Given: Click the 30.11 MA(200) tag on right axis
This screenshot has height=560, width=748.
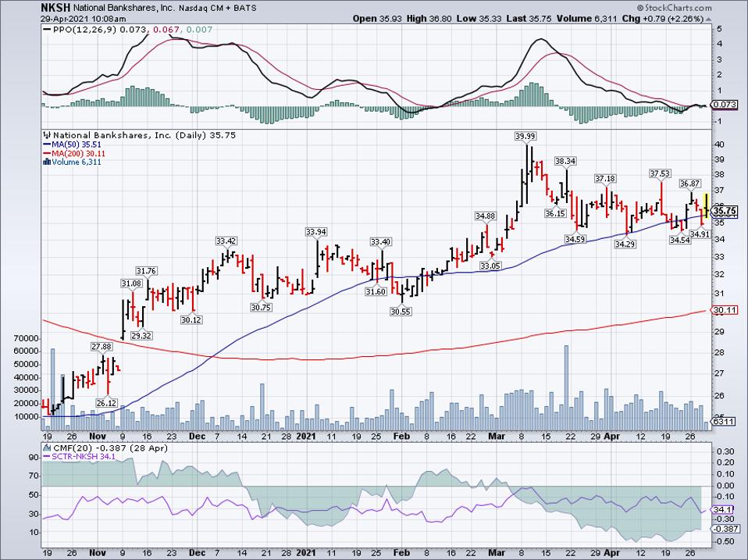Looking at the screenshot, I should click(x=725, y=310).
